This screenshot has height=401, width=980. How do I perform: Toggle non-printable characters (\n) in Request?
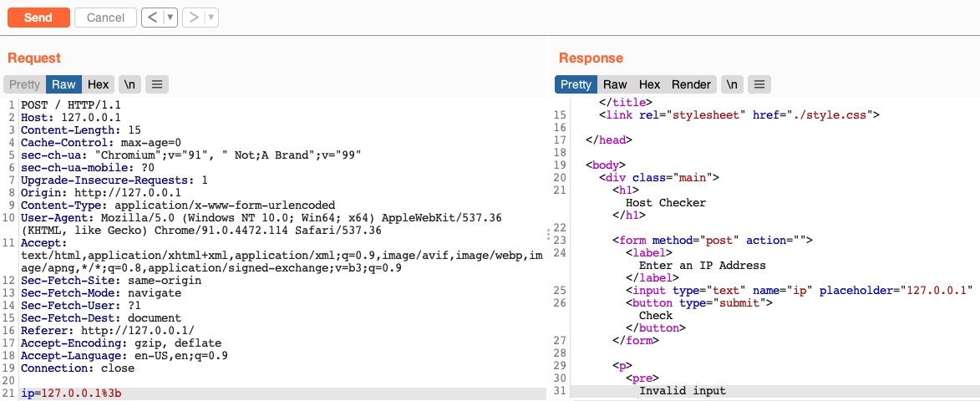(x=129, y=84)
